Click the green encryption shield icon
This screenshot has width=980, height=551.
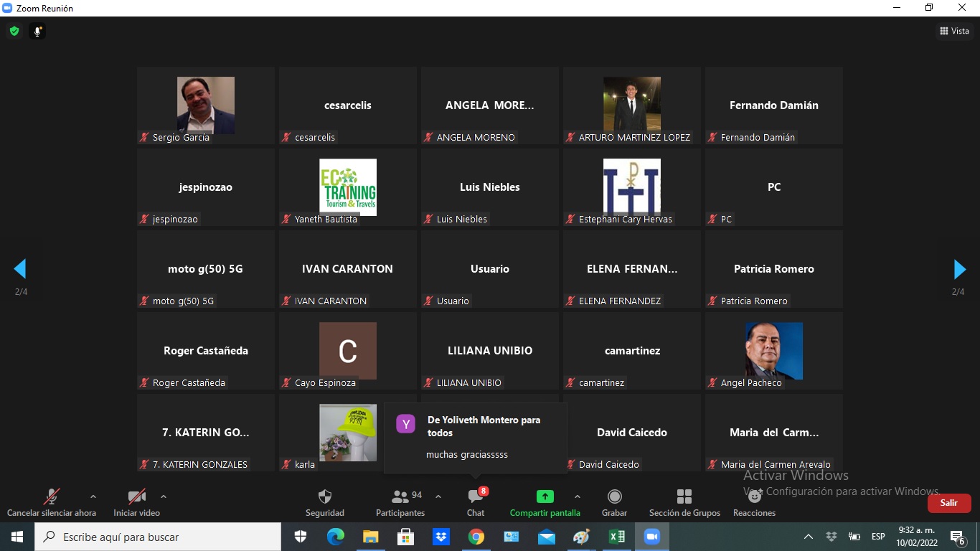(14, 32)
